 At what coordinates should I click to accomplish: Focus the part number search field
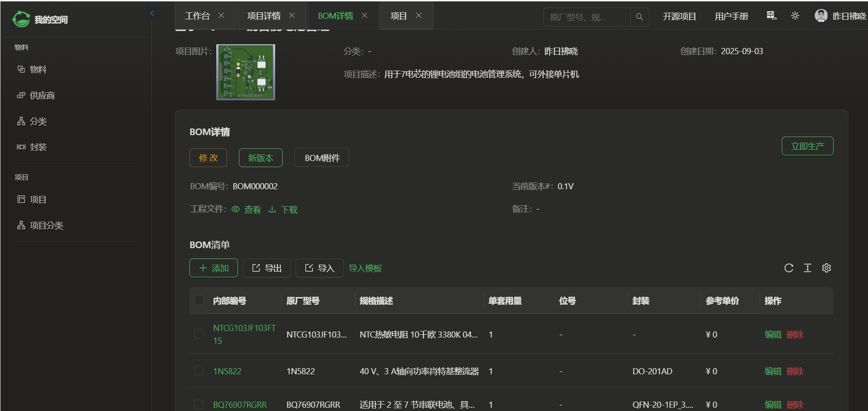tap(587, 17)
